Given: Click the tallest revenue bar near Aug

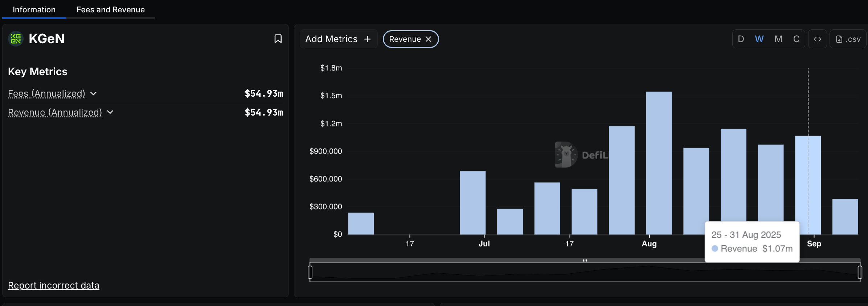Looking at the screenshot, I should pos(659,163).
